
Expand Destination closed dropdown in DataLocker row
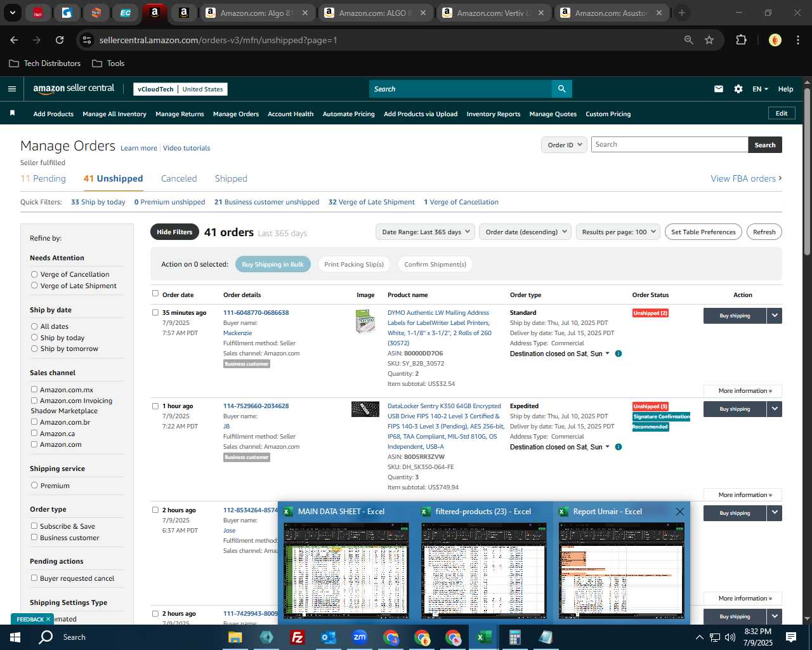point(558,447)
